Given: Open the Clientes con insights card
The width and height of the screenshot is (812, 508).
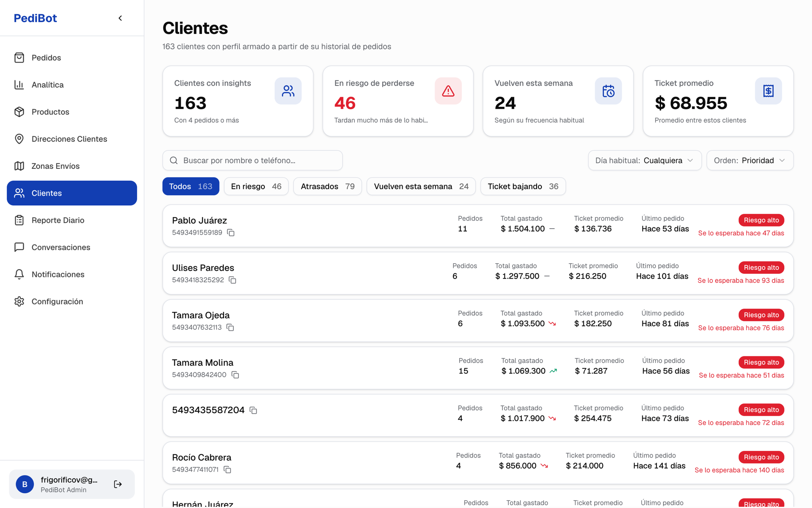Looking at the screenshot, I should [x=238, y=101].
